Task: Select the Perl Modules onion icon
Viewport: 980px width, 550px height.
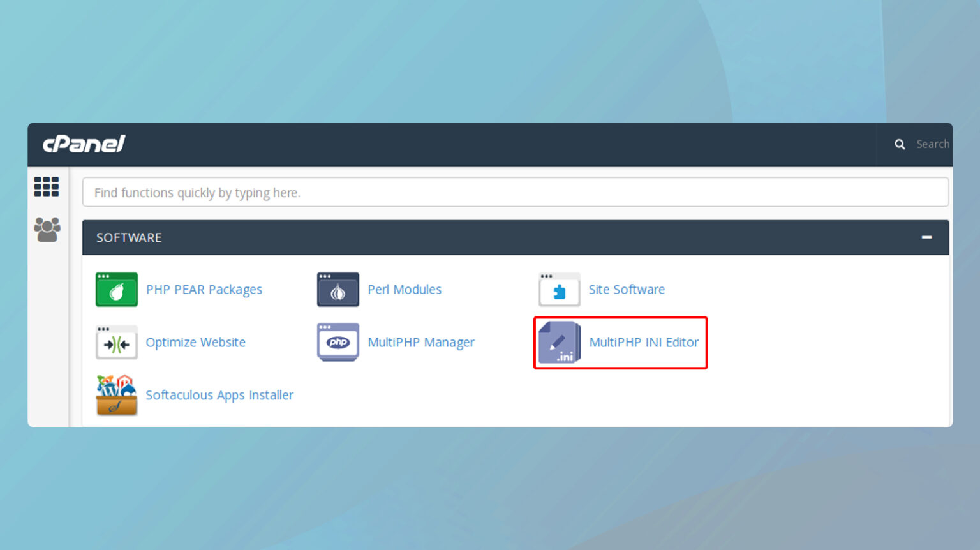Action: (x=338, y=289)
